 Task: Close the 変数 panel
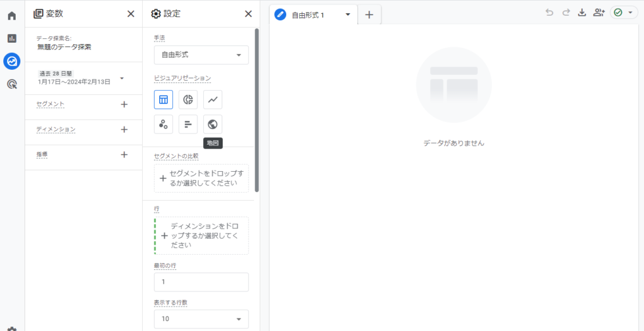tap(130, 14)
